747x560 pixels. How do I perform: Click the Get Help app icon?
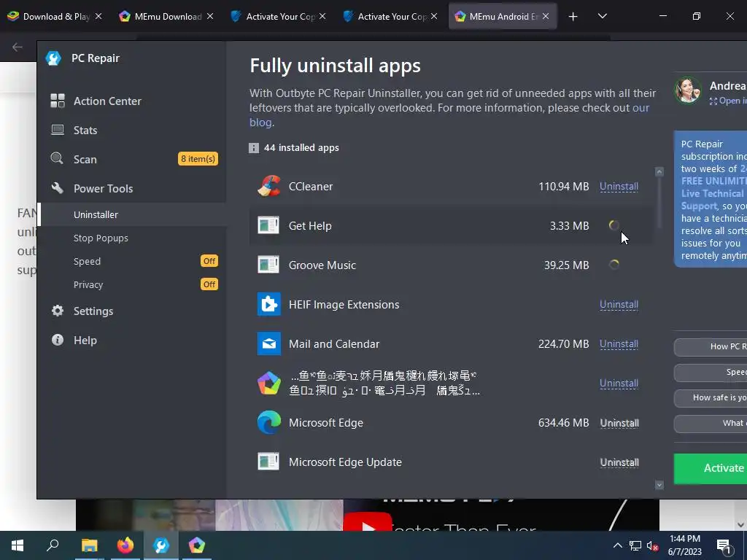268,225
